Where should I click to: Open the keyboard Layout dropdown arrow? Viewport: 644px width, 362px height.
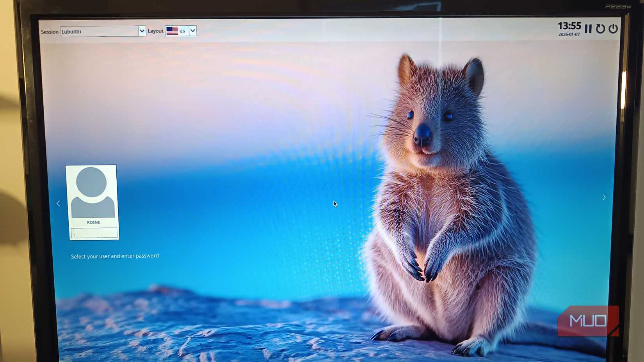192,30
